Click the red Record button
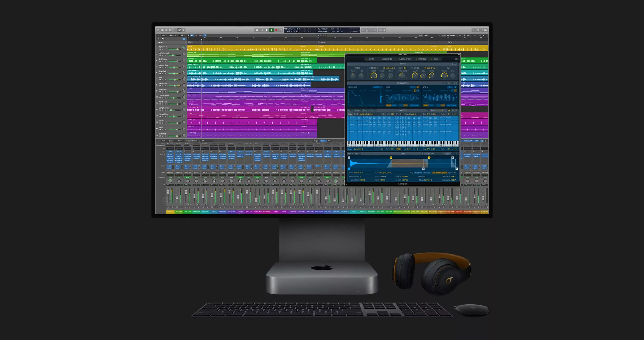The width and height of the screenshot is (644, 340). (x=276, y=30)
